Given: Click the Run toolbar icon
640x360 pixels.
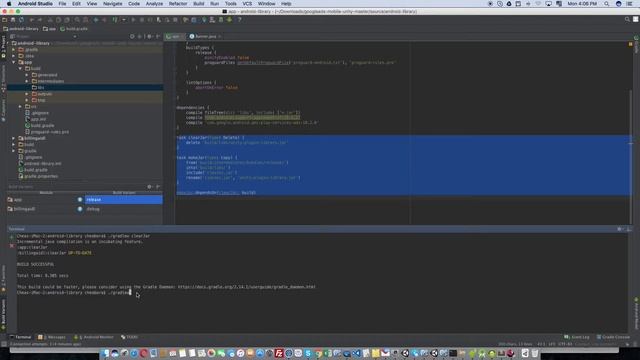Looking at the screenshot, I should tap(133, 20).
